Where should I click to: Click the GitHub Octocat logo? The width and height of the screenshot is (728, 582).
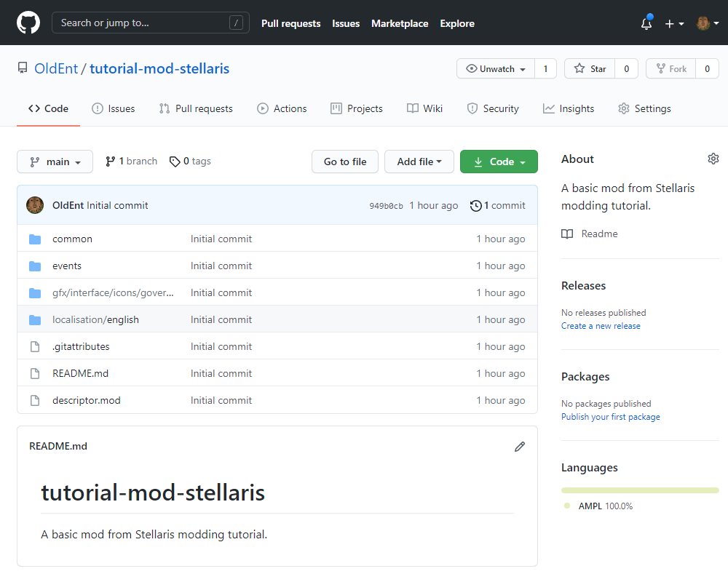coord(28,23)
